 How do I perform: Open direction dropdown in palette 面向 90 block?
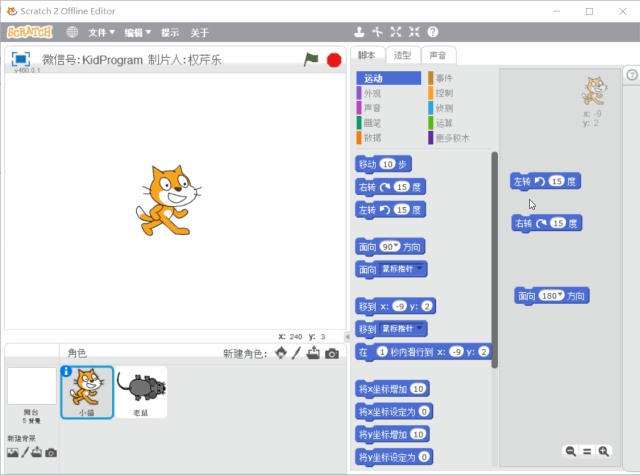396,246
